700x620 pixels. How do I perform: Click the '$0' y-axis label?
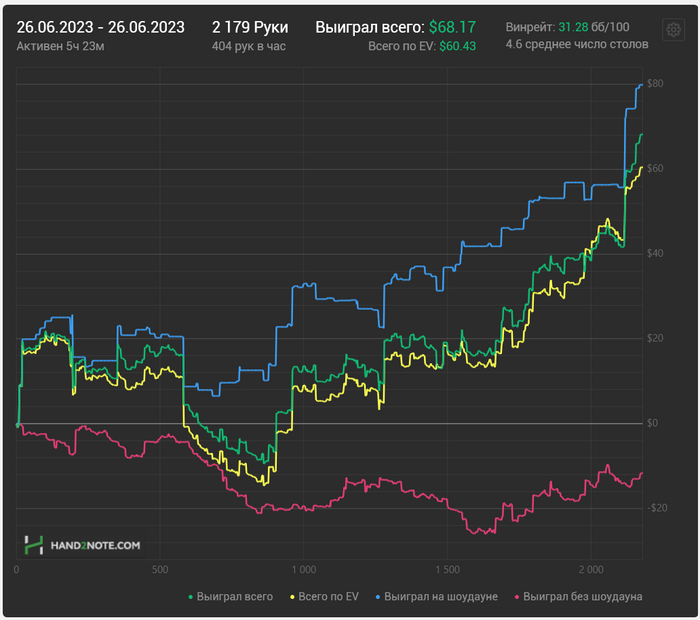(652, 423)
